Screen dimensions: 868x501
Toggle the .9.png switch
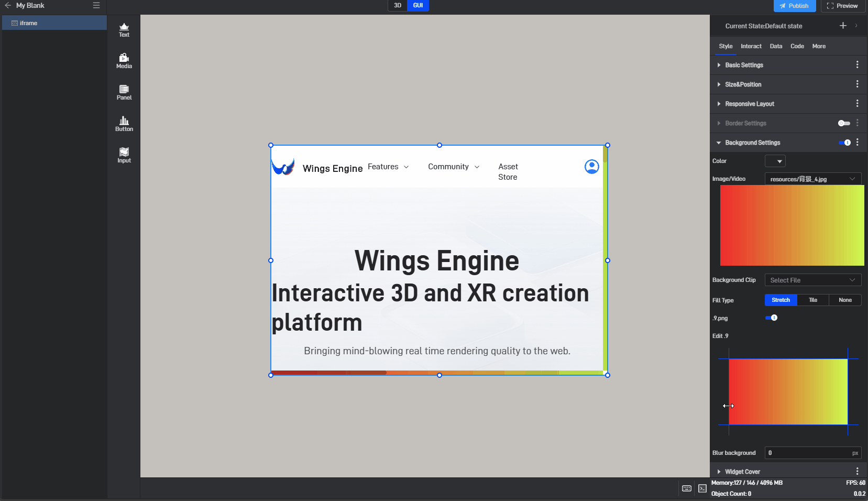click(771, 318)
